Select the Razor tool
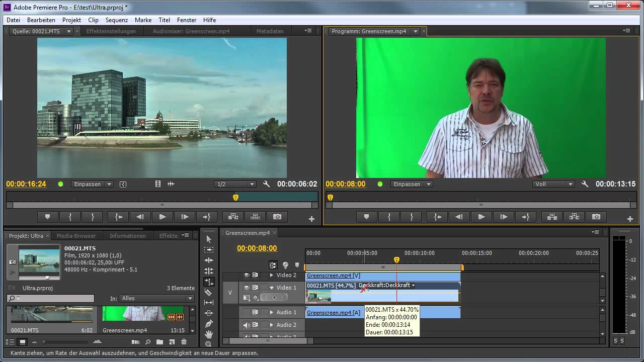The height and width of the screenshot is (362, 644). pos(209,292)
